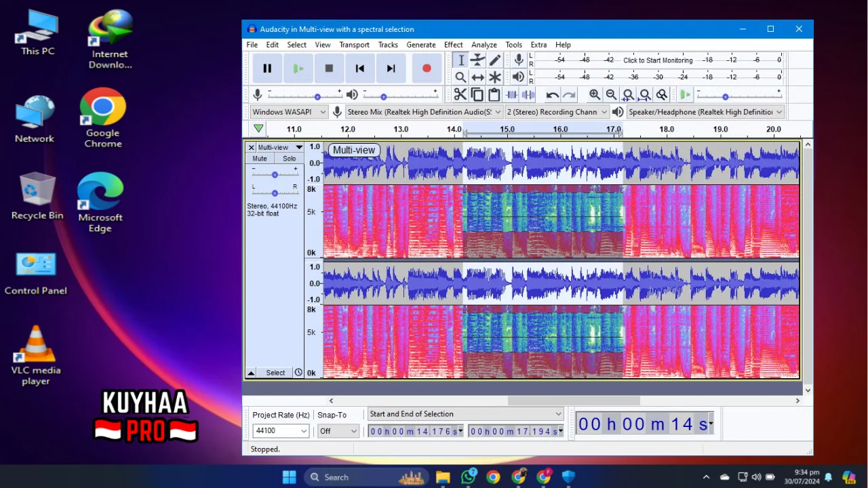Open 'Start and End of Selection' dropdown
The width and height of the screenshot is (868, 488).
click(466, 414)
